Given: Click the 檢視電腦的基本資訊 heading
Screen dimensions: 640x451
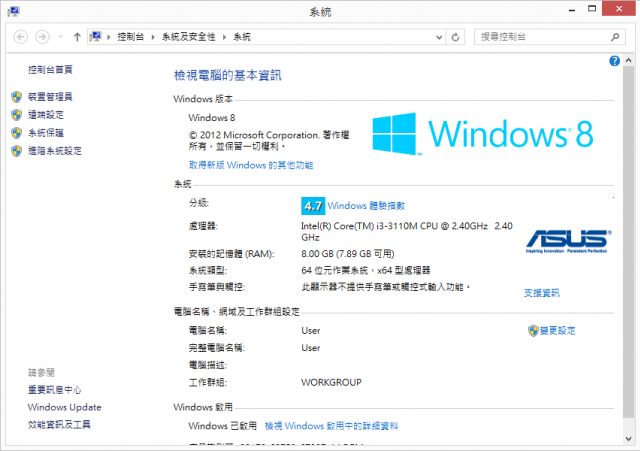Looking at the screenshot, I should (x=228, y=76).
